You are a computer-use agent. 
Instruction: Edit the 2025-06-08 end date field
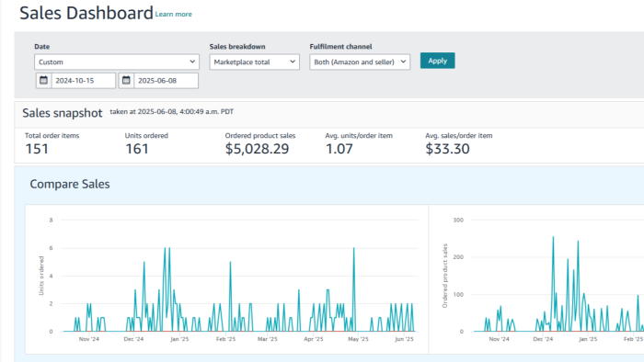(166, 80)
